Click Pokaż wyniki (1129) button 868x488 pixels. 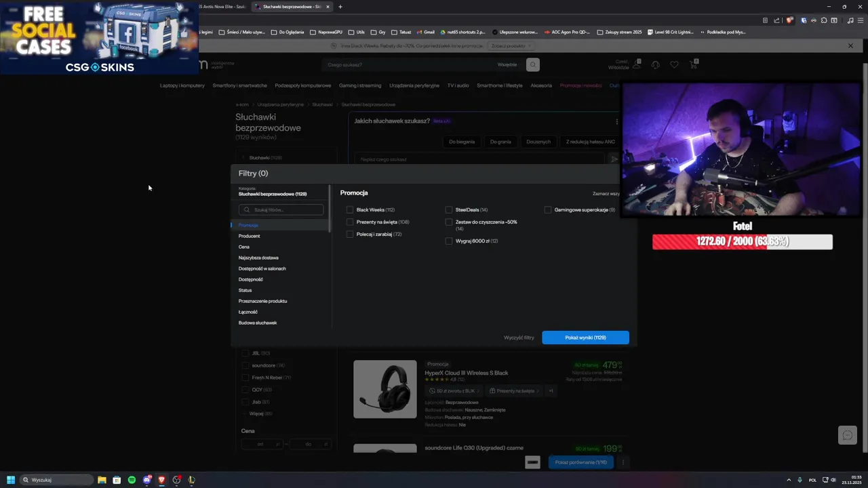(x=585, y=338)
